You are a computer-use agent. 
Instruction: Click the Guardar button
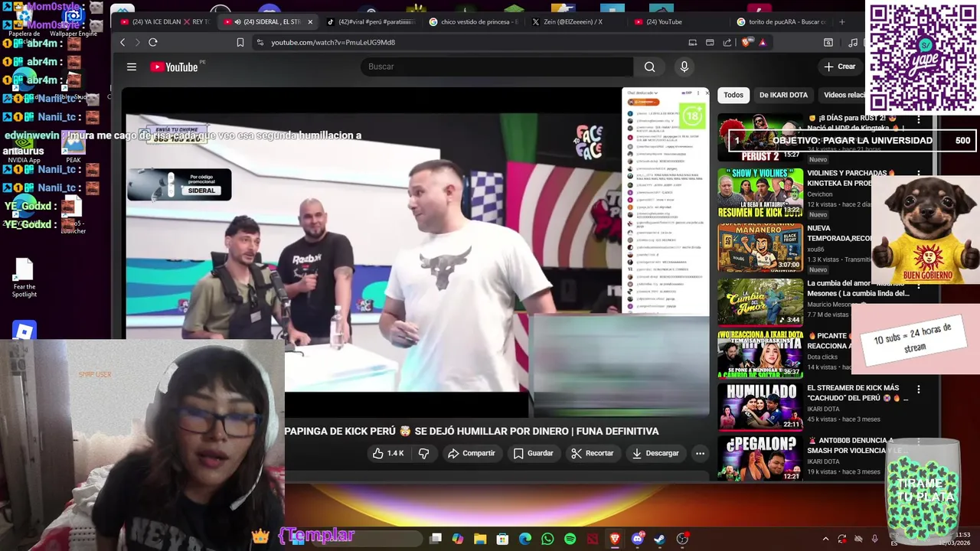coord(533,453)
